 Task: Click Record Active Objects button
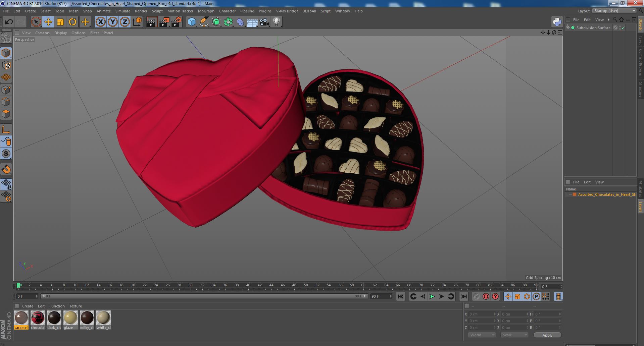[477, 296]
